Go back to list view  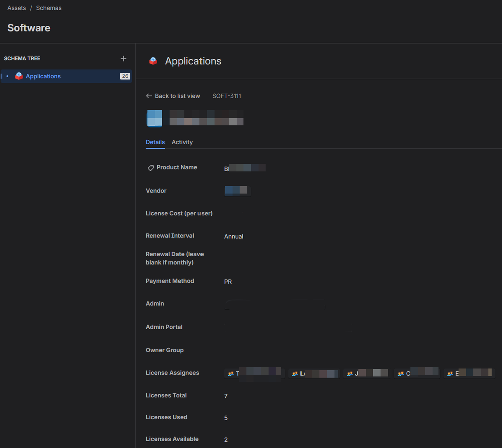(173, 96)
